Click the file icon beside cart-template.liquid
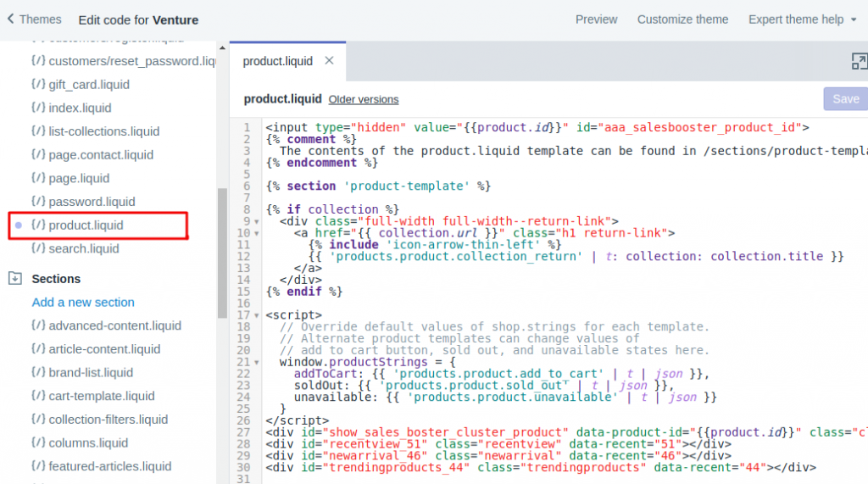Screen dimensions: 868x484 (38, 396)
